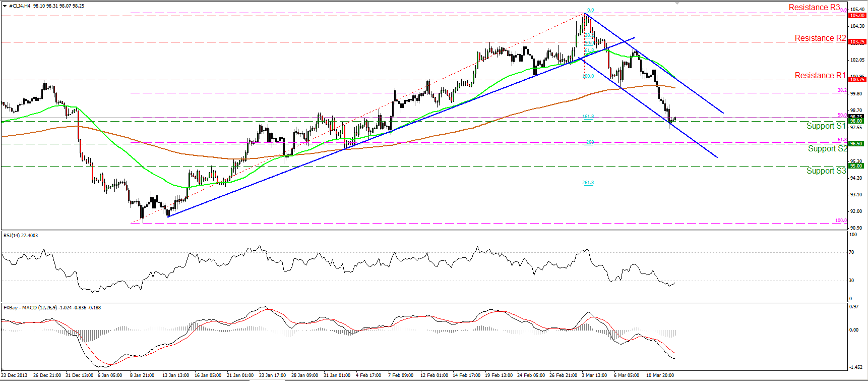This screenshot has width=868, height=381.
Task: Click the 99.80 price axis value
Action: pos(856,94)
